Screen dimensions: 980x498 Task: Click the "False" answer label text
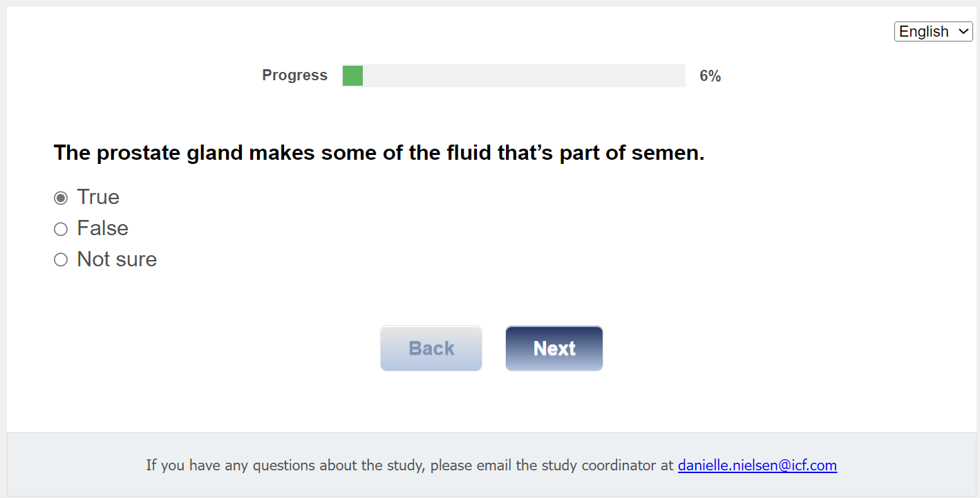click(x=102, y=228)
